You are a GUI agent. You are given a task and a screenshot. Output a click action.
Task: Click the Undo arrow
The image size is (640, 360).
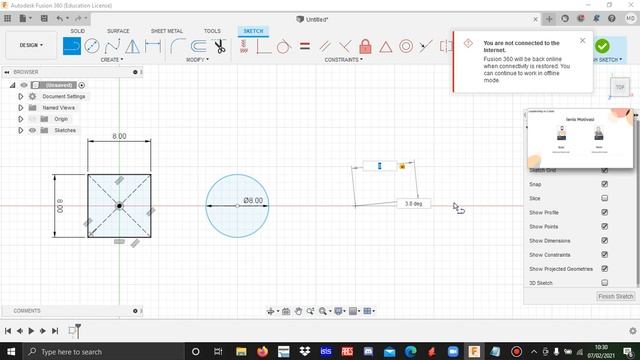(x=60, y=18)
